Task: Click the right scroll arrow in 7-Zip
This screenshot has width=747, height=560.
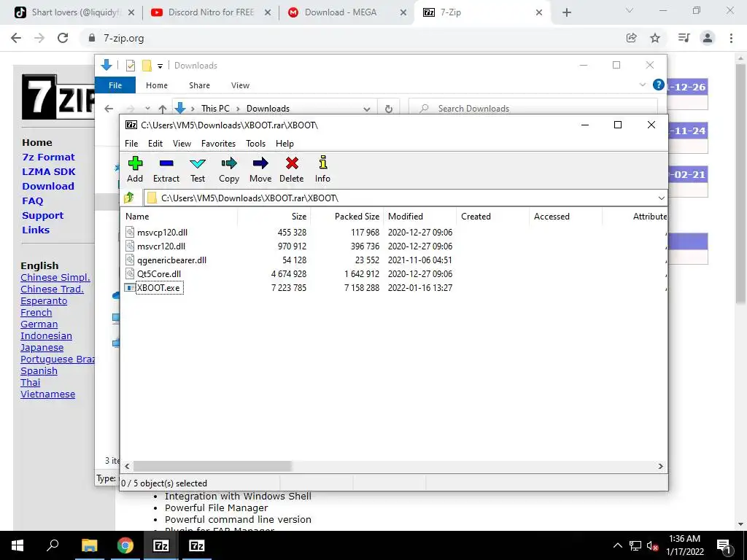Action: click(660, 466)
